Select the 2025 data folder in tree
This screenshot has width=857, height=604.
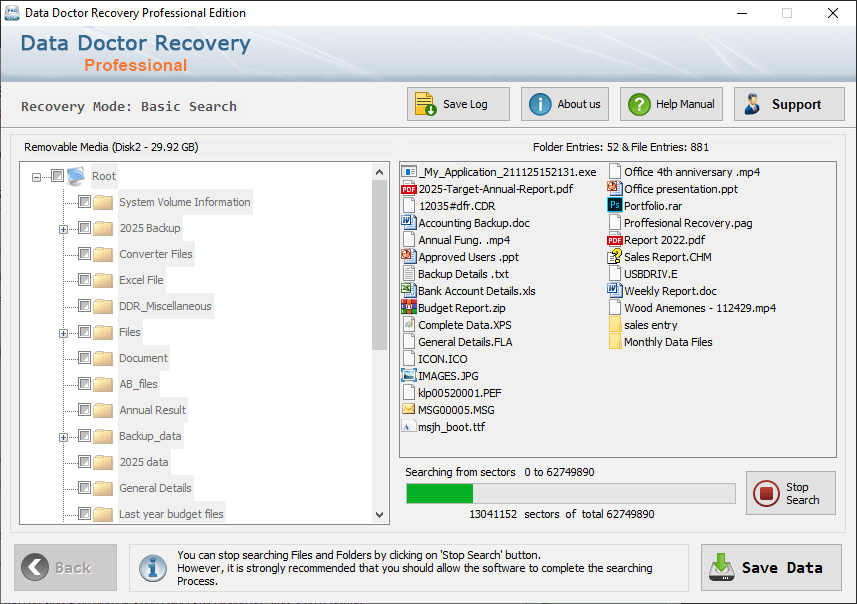pos(144,462)
